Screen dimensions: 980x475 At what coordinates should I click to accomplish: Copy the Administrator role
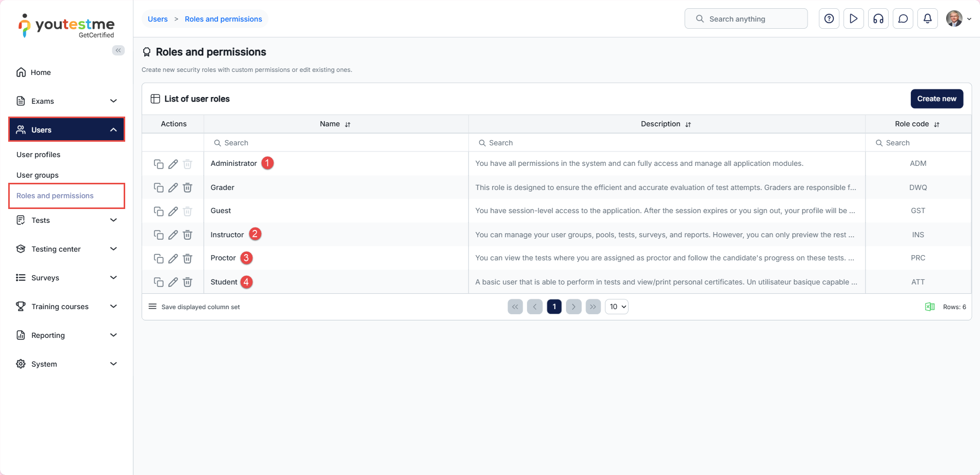click(159, 164)
